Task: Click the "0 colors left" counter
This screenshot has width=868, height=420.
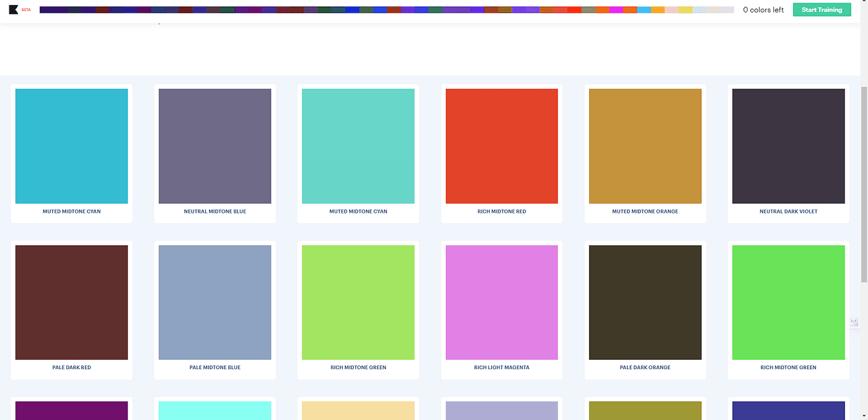Action: click(x=763, y=9)
